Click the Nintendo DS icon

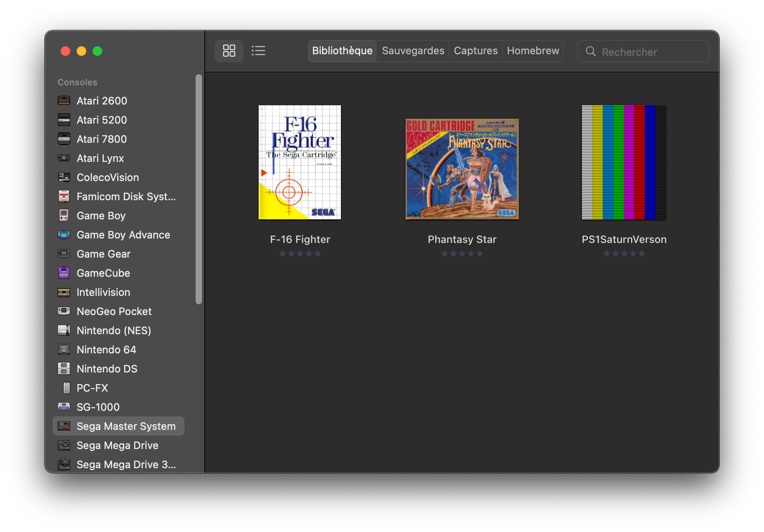point(64,368)
